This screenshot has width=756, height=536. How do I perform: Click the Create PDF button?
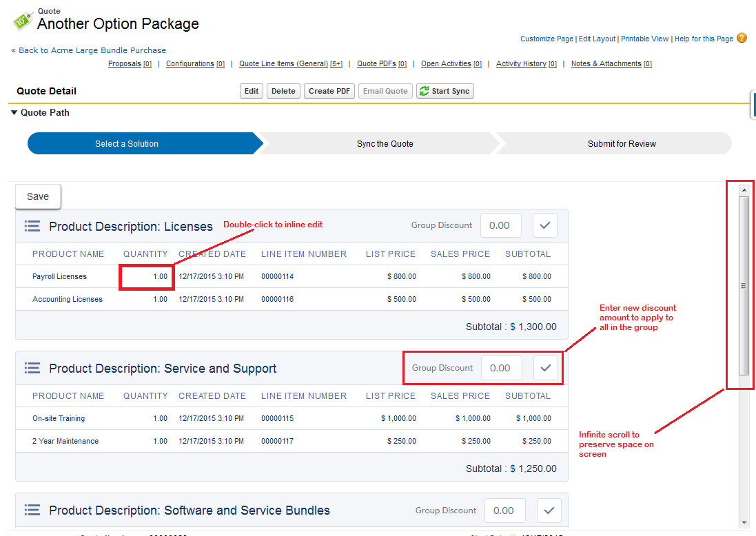click(x=330, y=91)
